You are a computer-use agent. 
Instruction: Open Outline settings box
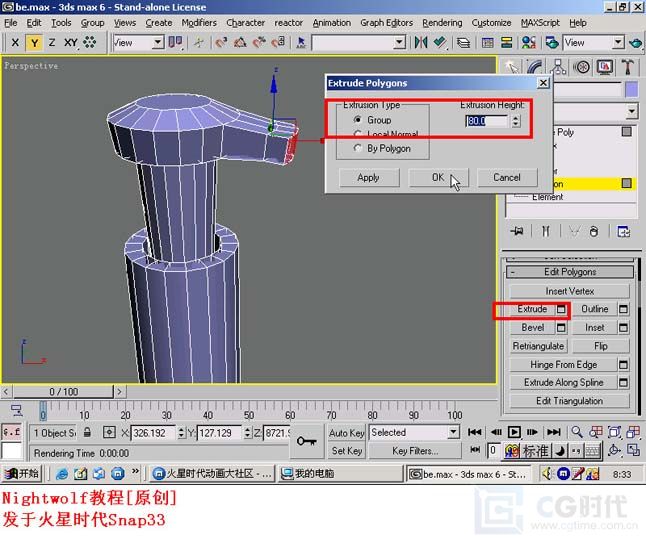623,309
